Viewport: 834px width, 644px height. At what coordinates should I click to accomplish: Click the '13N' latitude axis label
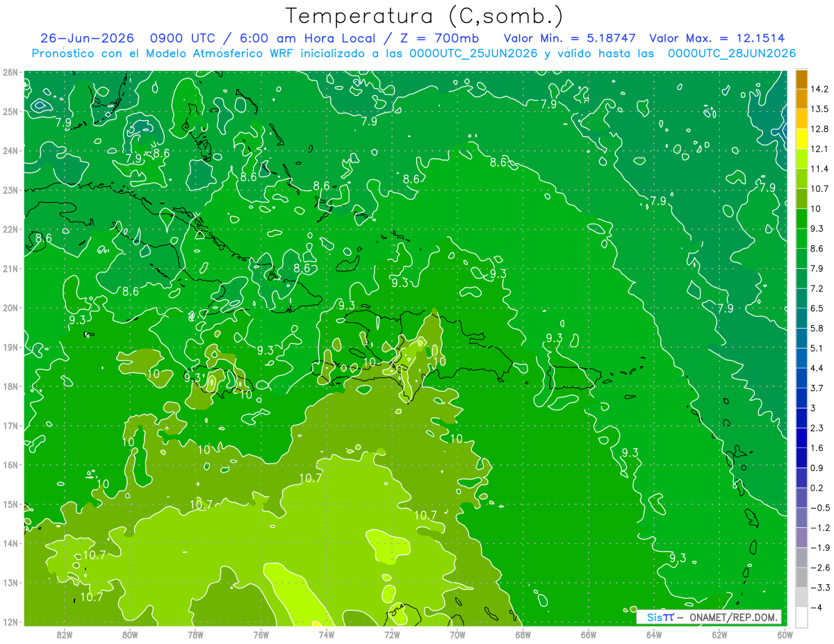pos(10,583)
